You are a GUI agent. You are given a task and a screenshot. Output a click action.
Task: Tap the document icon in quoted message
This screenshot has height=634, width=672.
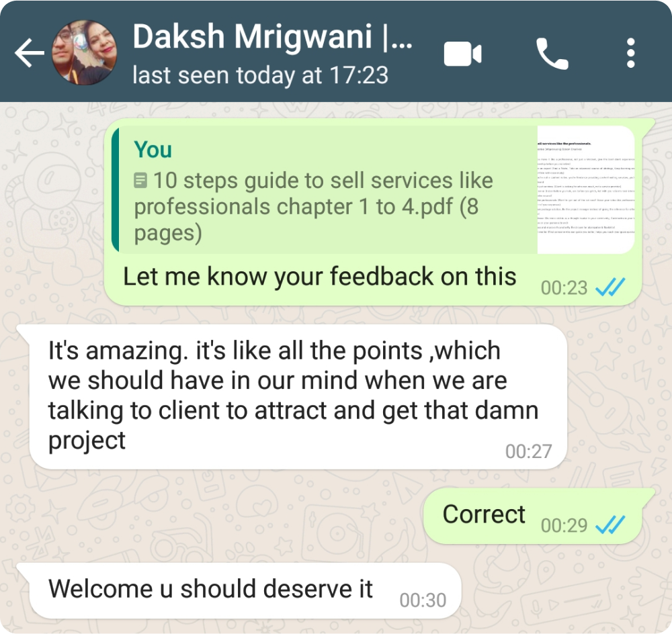140,181
